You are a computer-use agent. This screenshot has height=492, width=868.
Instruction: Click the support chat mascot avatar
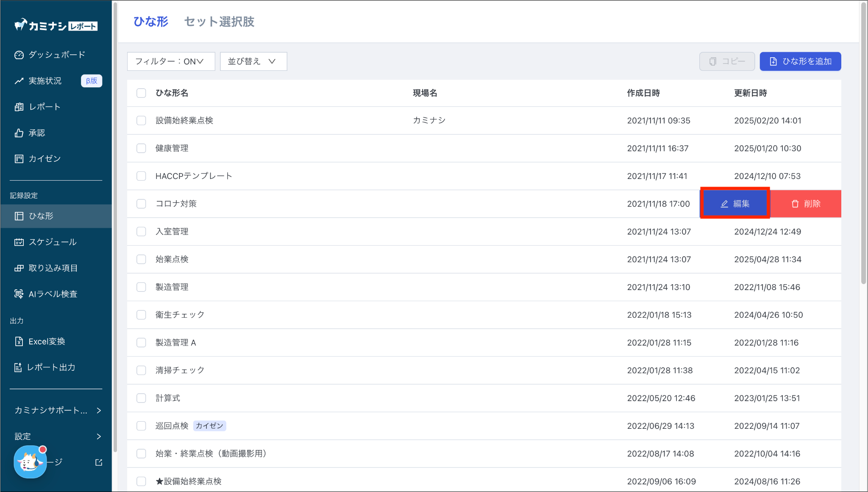[29, 462]
